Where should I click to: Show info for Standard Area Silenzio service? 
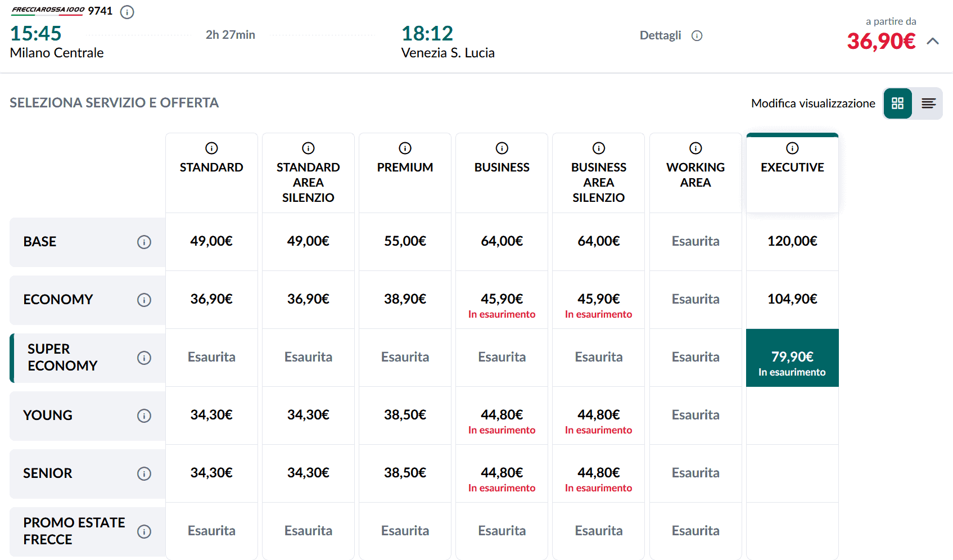coord(308,148)
